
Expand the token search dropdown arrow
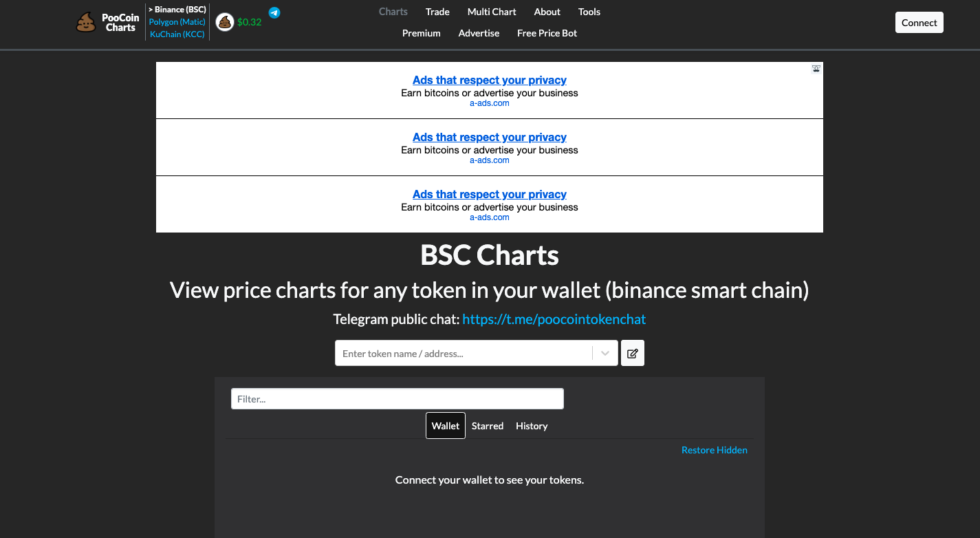point(605,354)
